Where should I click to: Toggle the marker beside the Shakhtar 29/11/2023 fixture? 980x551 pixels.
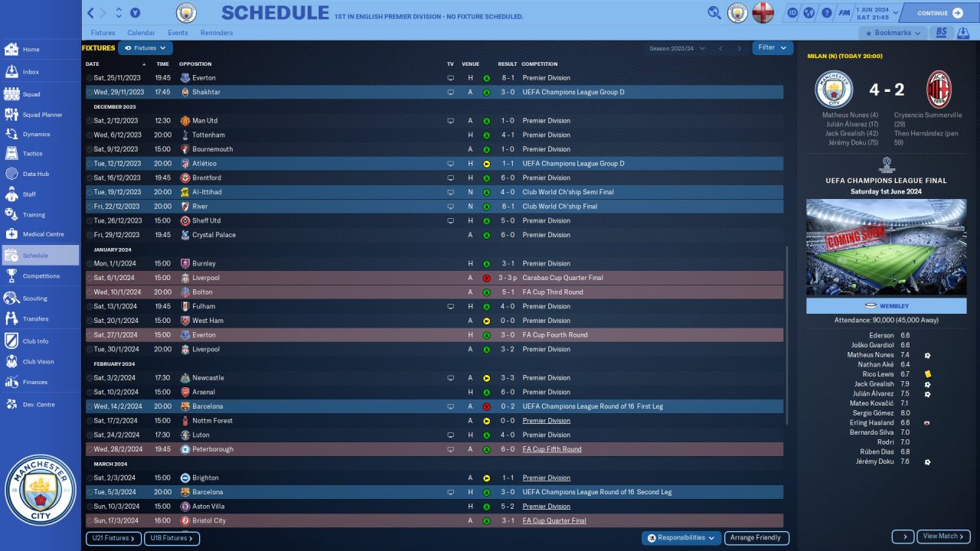coord(89,92)
